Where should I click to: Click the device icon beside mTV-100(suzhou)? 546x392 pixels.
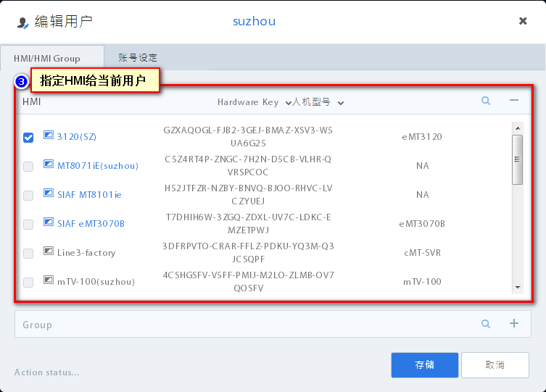coord(49,280)
